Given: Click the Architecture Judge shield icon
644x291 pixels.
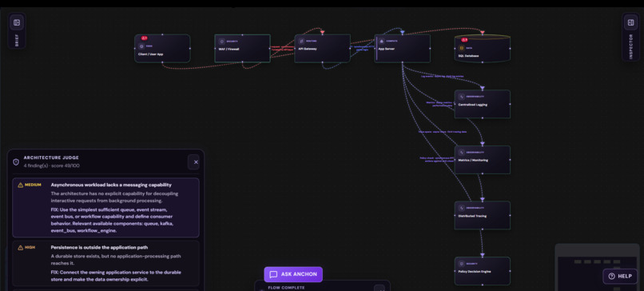Looking at the screenshot, I should pyautogui.click(x=16, y=162).
